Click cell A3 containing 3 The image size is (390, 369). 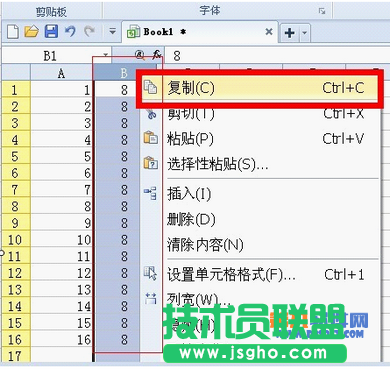click(x=61, y=123)
